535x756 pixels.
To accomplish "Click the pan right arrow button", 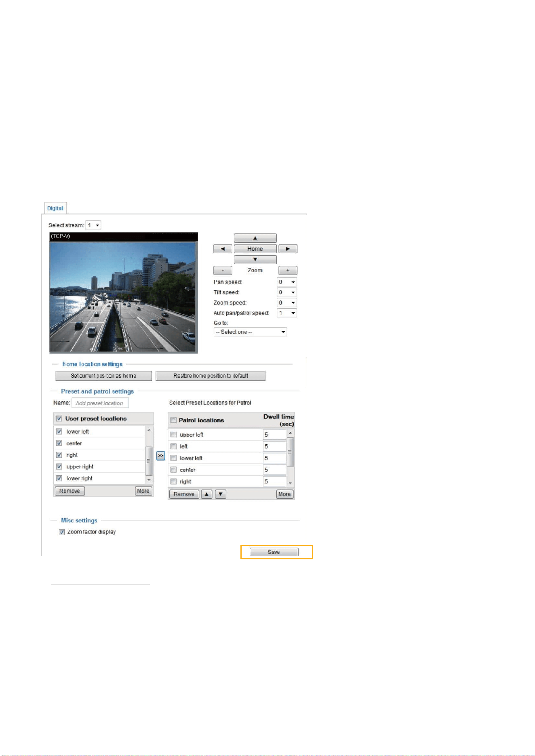I will click(288, 249).
